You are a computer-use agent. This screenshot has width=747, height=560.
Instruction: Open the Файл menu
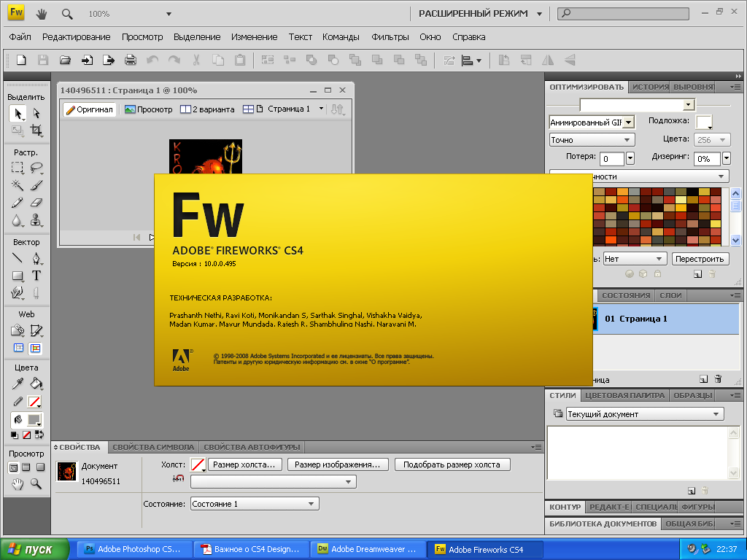pyautogui.click(x=20, y=37)
